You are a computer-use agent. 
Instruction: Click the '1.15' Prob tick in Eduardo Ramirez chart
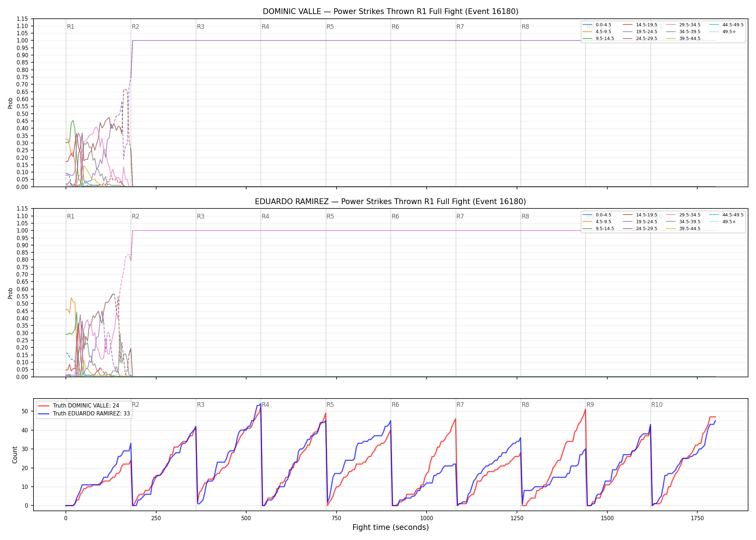coord(23,209)
